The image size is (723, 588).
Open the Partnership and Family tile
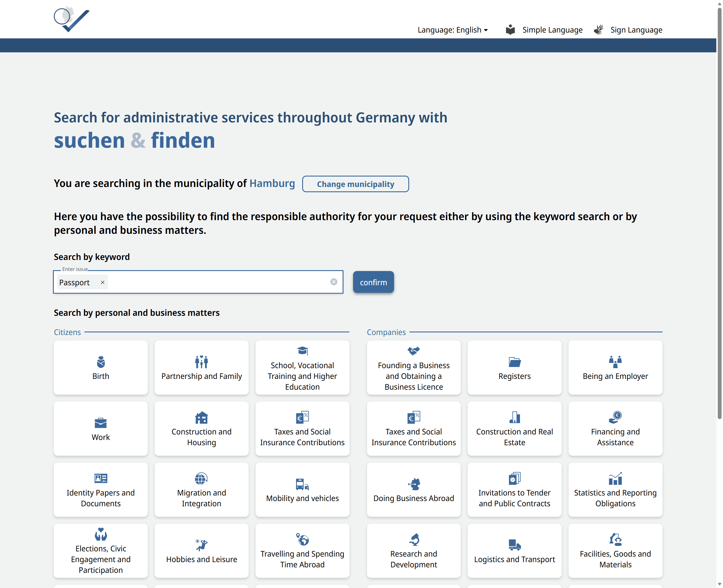[x=201, y=368]
